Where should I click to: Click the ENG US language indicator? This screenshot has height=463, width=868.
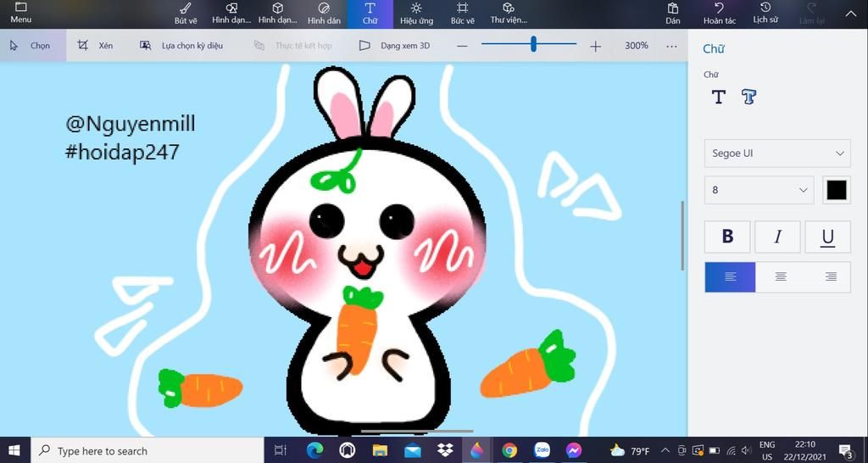point(766,450)
